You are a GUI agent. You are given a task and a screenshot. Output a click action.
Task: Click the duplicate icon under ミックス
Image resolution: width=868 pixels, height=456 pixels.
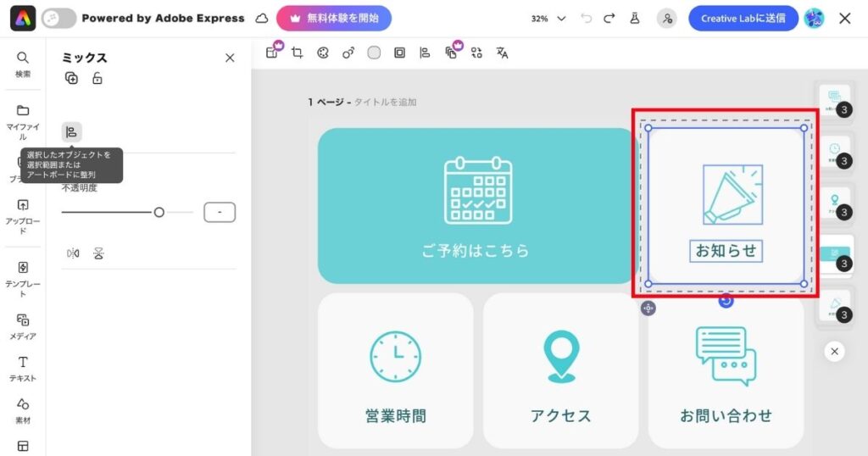(71, 79)
